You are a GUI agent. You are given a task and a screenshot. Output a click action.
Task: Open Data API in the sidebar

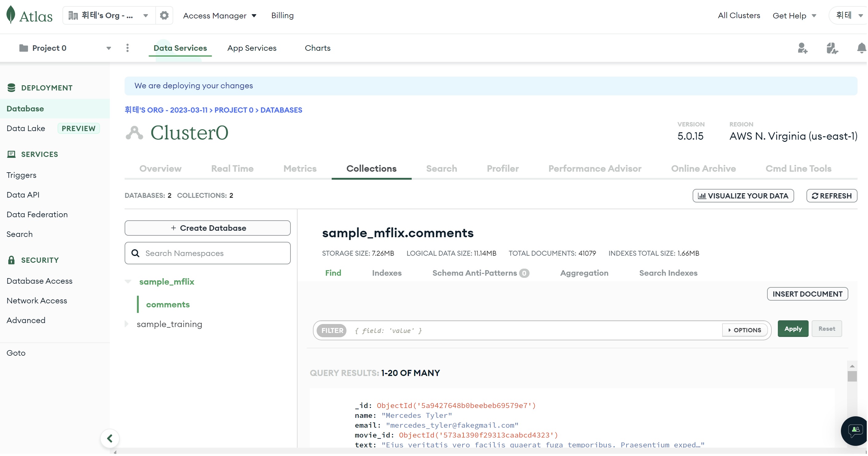pos(23,194)
